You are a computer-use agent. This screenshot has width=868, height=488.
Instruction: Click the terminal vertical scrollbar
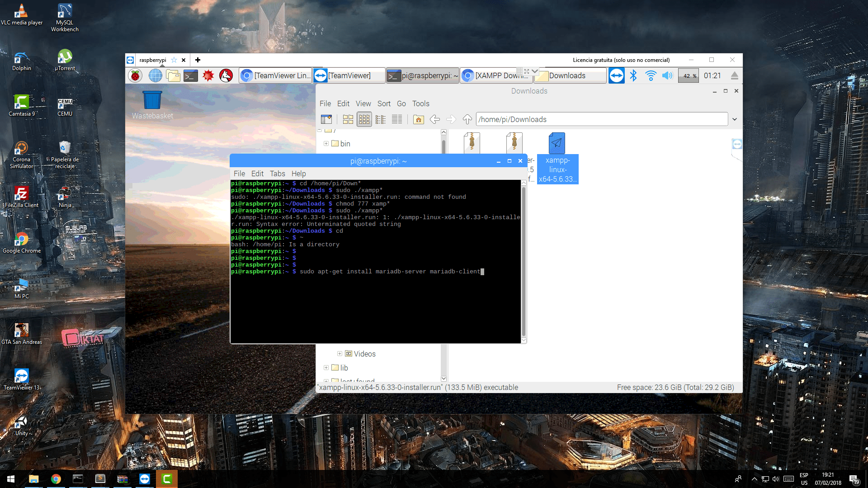click(x=524, y=262)
